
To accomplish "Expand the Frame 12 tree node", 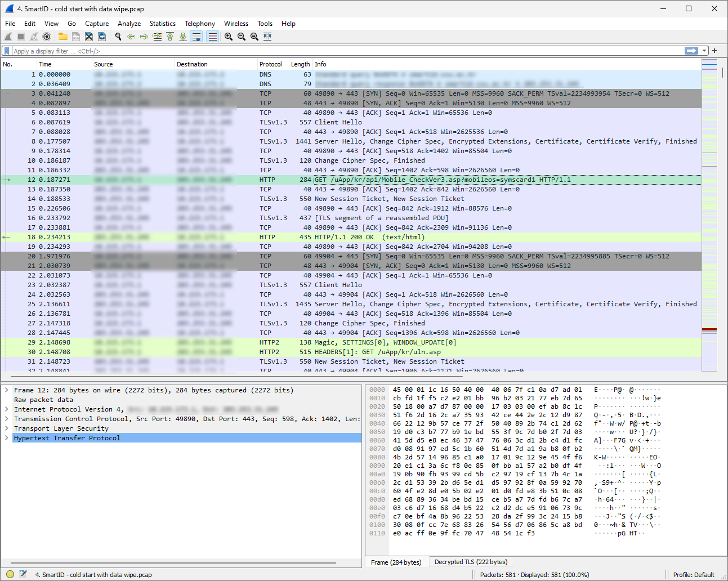I will 7,390.
